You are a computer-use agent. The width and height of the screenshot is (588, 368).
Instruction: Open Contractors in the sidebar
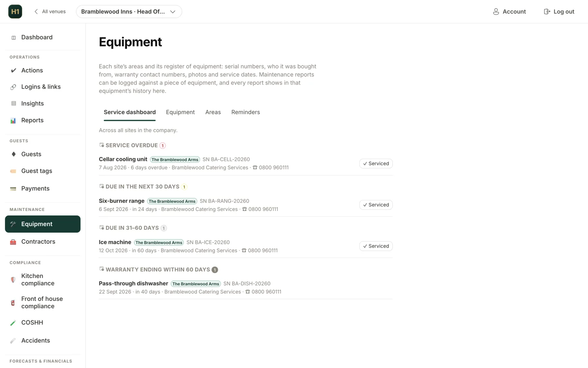click(42, 242)
